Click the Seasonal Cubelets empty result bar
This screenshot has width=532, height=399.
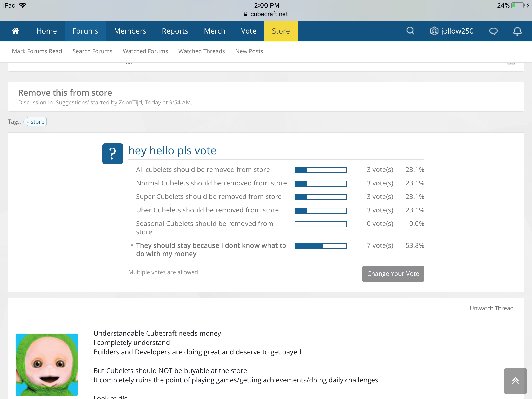tap(321, 224)
